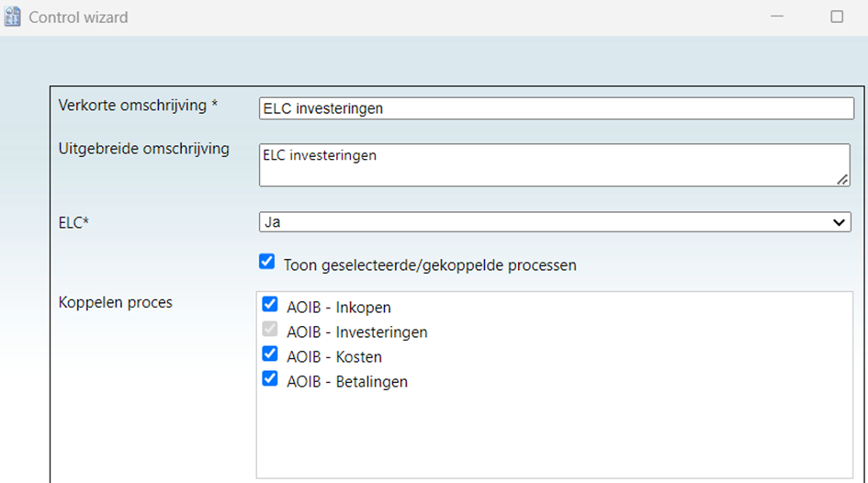Screen dimensions: 868x483
Task: Uncheck the AOIB - Betalingen checkbox
Action: pos(270,378)
